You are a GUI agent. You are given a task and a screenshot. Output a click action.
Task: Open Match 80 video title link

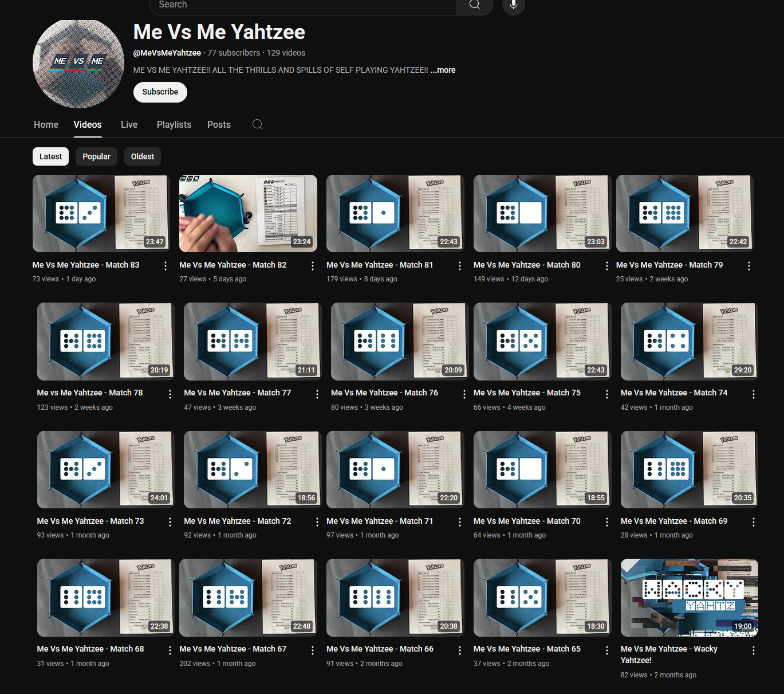[527, 265]
